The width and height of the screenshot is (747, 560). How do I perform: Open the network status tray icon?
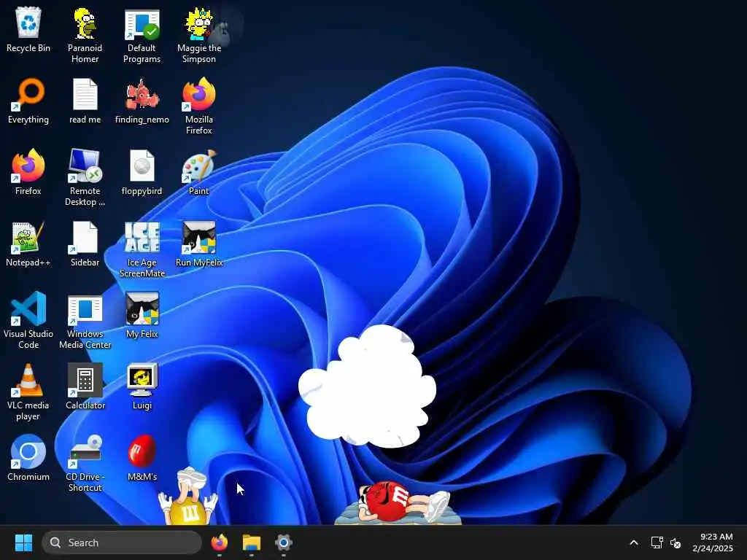pos(657,542)
